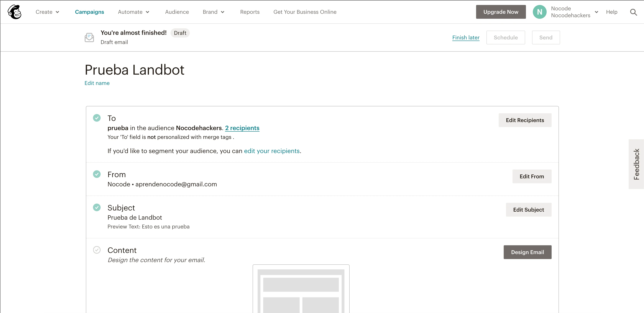Click the draft email envelope icon
Viewport: 644px width, 313px height.
pyautogui.click(x=89, y=37)
